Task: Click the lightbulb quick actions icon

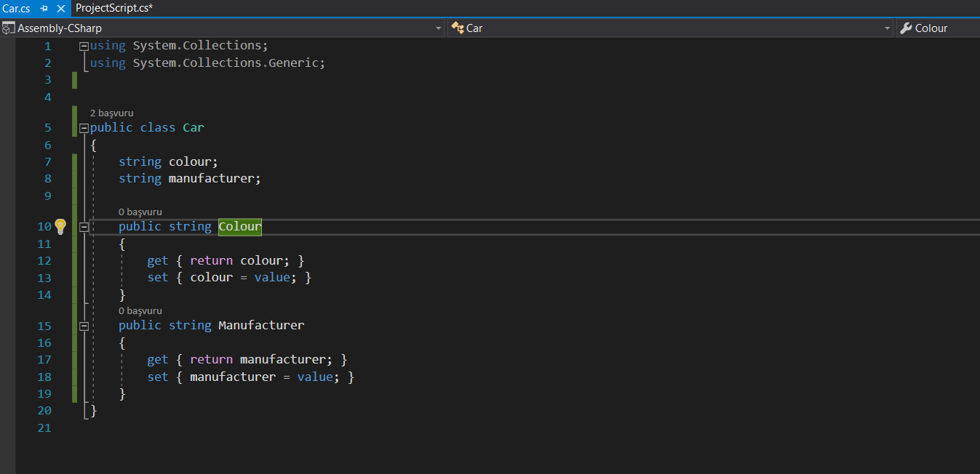Action: 60,226
